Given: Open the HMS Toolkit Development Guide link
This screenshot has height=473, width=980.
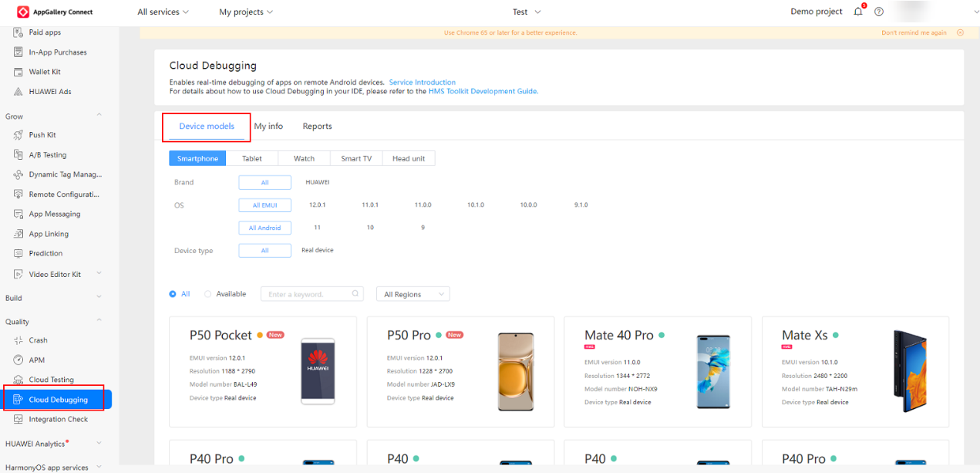Looking at the screenshot, I should 483,91.
